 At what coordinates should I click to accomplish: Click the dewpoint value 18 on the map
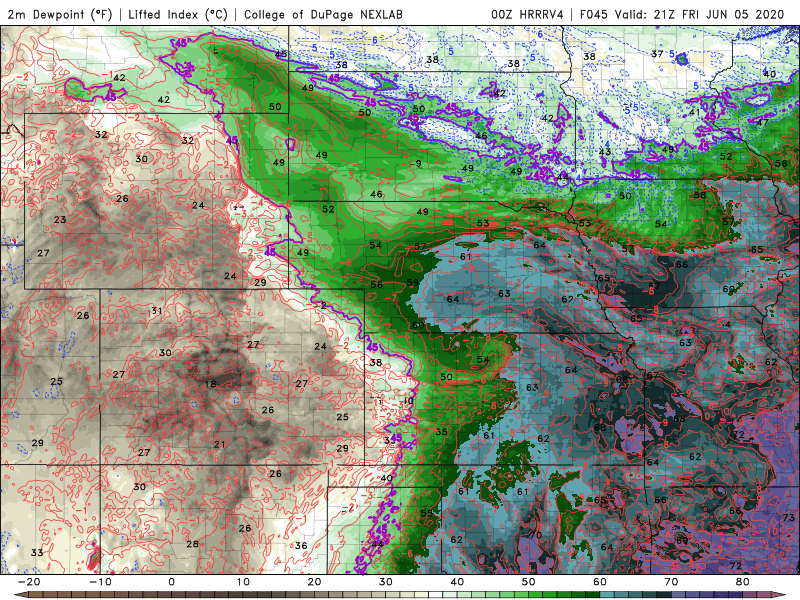[210, 384]
